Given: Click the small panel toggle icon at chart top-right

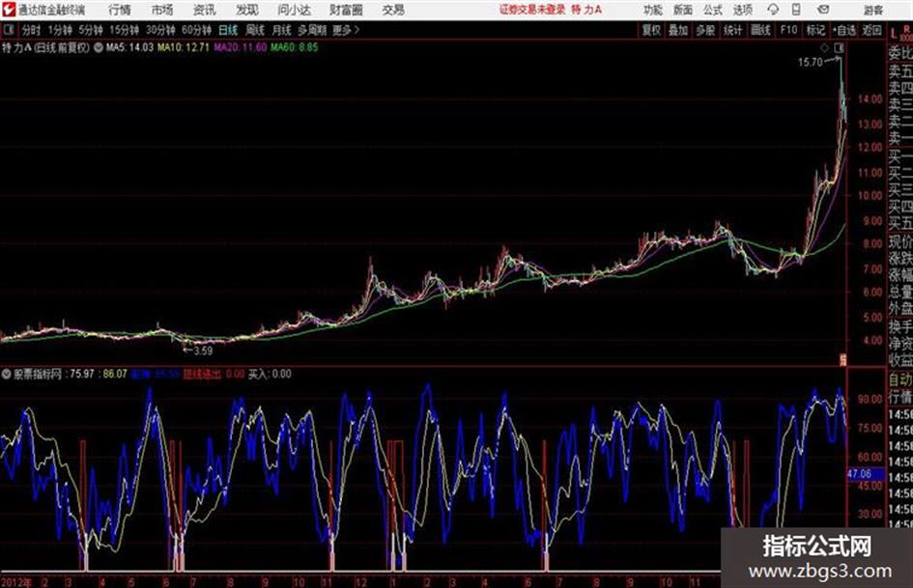Looking at the screenshot, I should 839,47.
